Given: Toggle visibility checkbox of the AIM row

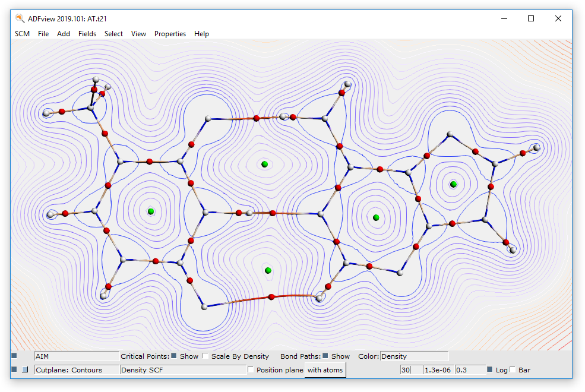Looking at the screenshot, I should pyautogui.click(x=14, y=356).
